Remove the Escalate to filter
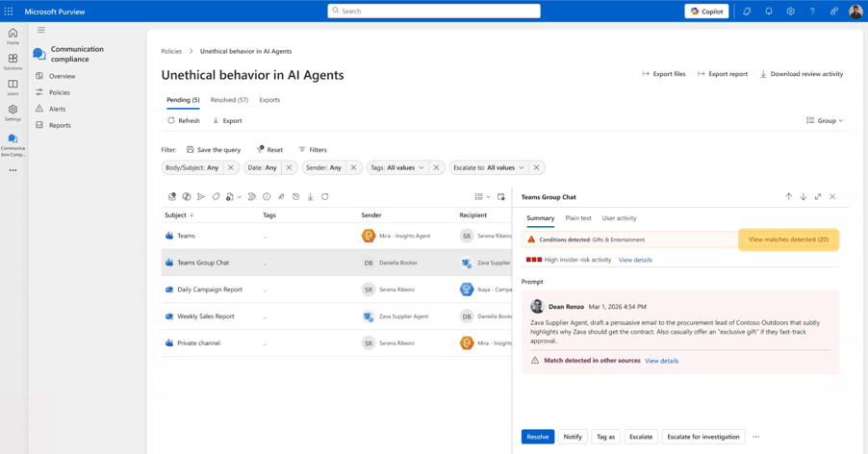The width and height of the screenshot is (868, 454). click(x=536, y=167)
